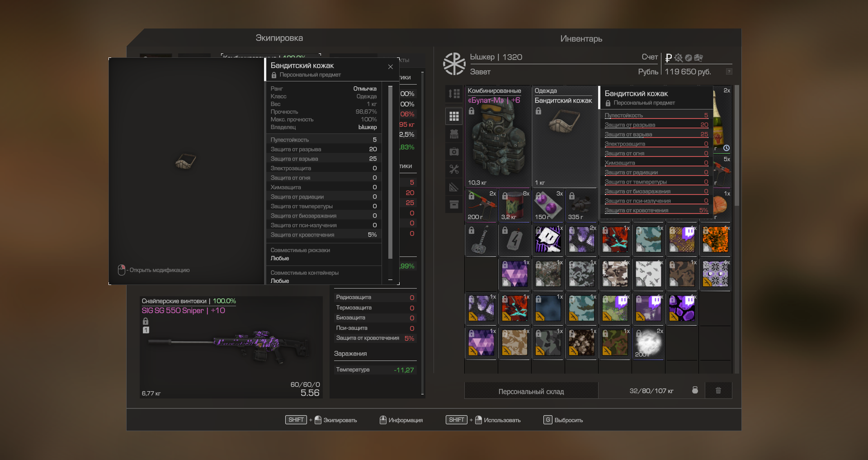The height and width of the screenshot is (460, 868).
Task: Click the Владелец Ышкер row
Action: tap(324, 127)
